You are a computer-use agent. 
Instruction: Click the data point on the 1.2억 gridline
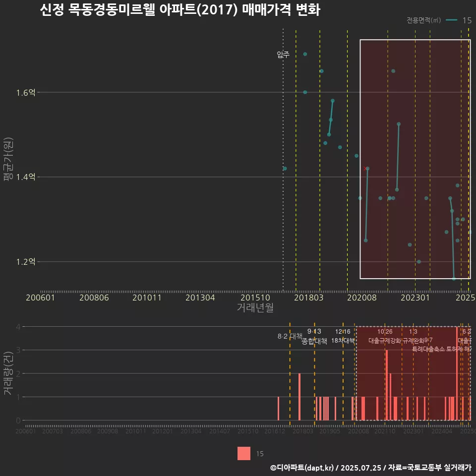click(x=419, y=262)
